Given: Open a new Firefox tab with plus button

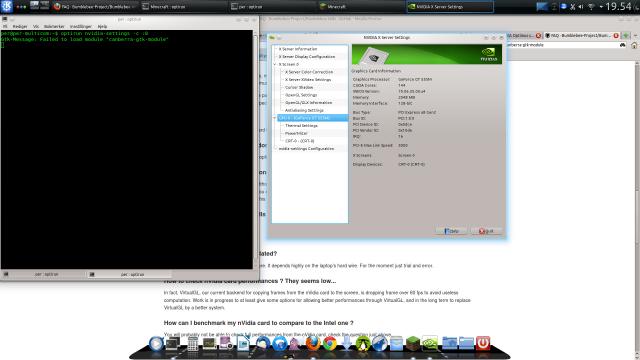Looking at the screenshot, I should (626, 36).
